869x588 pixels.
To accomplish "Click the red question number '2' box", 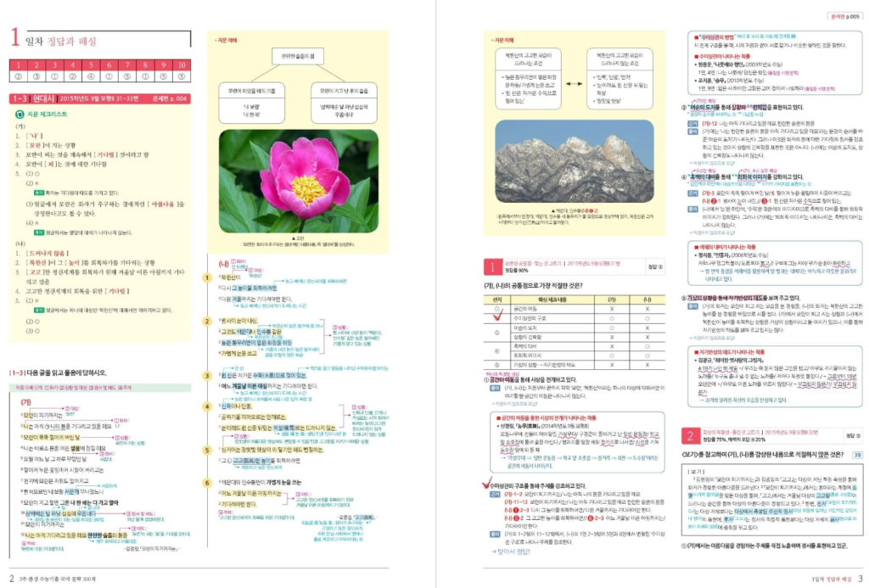I will point(690,435).
